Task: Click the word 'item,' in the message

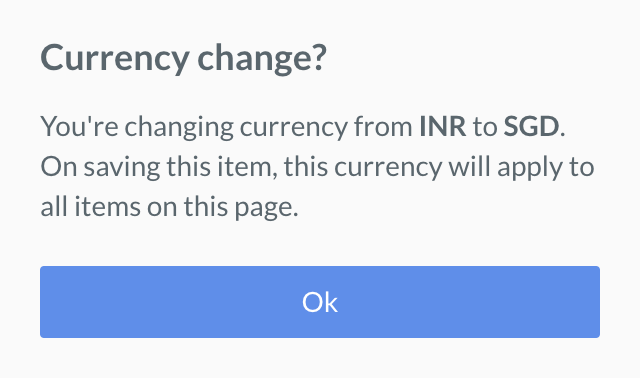Action: pos(247,167)
